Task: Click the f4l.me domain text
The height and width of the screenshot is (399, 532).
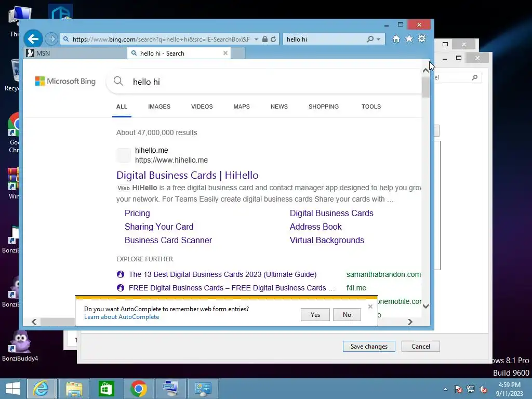Action: point(356,288)
